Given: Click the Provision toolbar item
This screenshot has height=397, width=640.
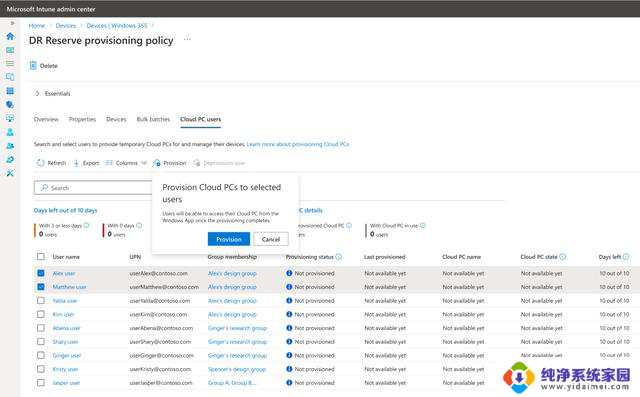Looking at the screenshot, I should click(170, 163).
